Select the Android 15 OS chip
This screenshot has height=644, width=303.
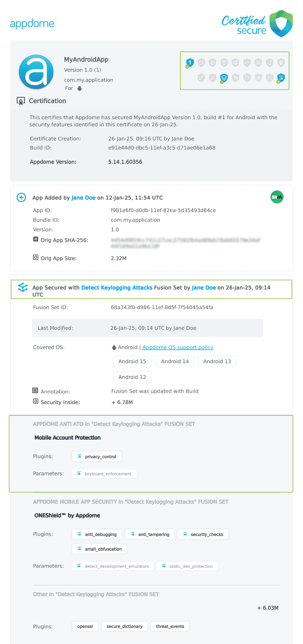132,361
